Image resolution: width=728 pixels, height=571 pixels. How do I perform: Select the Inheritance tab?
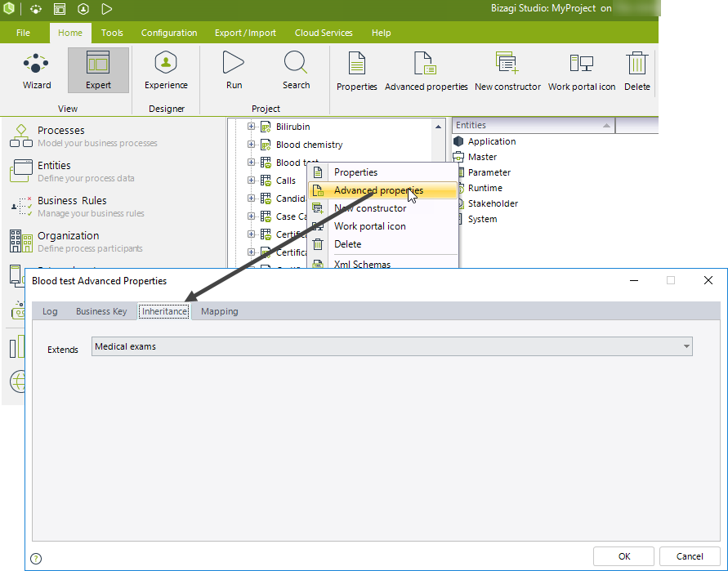coord(164,311)
